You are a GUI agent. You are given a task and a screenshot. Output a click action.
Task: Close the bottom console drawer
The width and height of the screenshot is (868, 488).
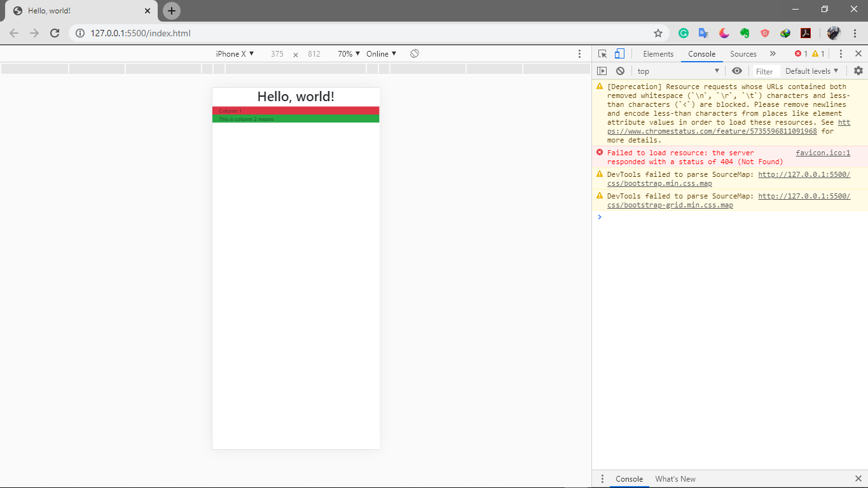[x=858, y=479]
